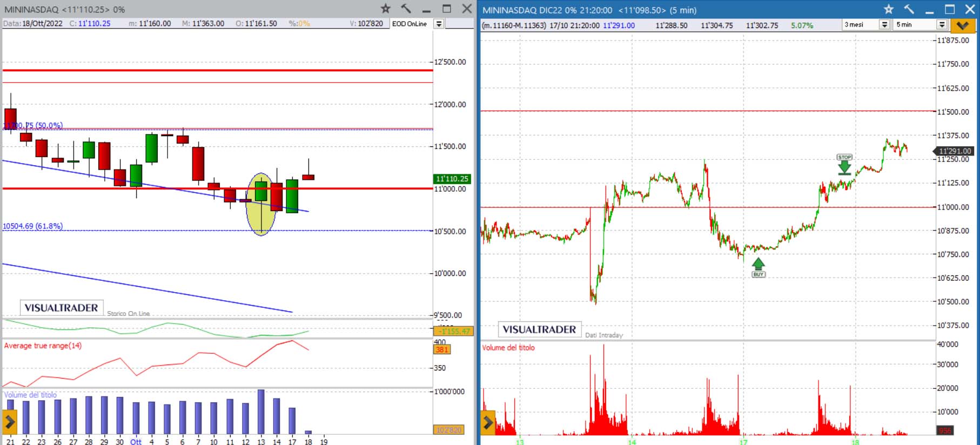Click the orange arrow button under the daily chart
Viewport: 980px width, 445px height.
point(10,422)
